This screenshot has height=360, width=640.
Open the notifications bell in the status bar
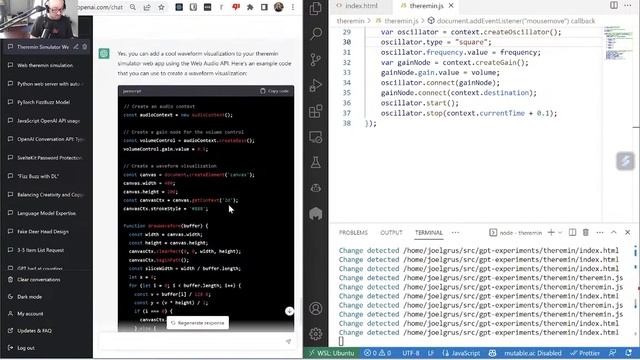pos(629,353)
